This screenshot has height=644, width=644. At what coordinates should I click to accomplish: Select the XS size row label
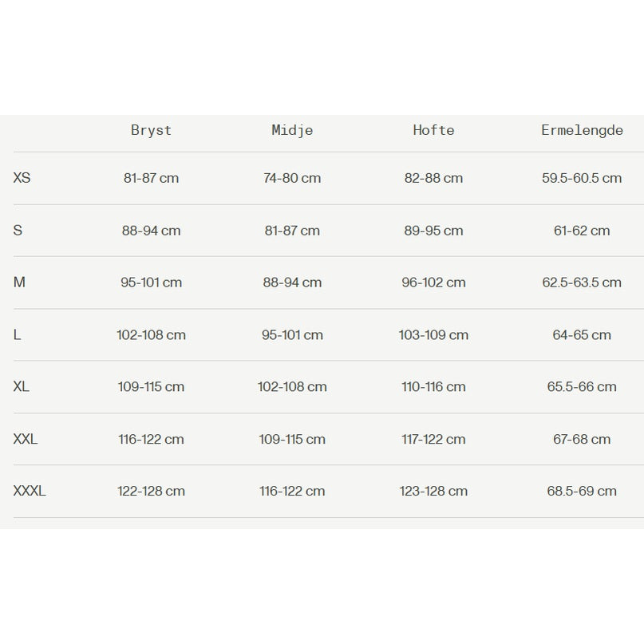[x=22, y=178]
